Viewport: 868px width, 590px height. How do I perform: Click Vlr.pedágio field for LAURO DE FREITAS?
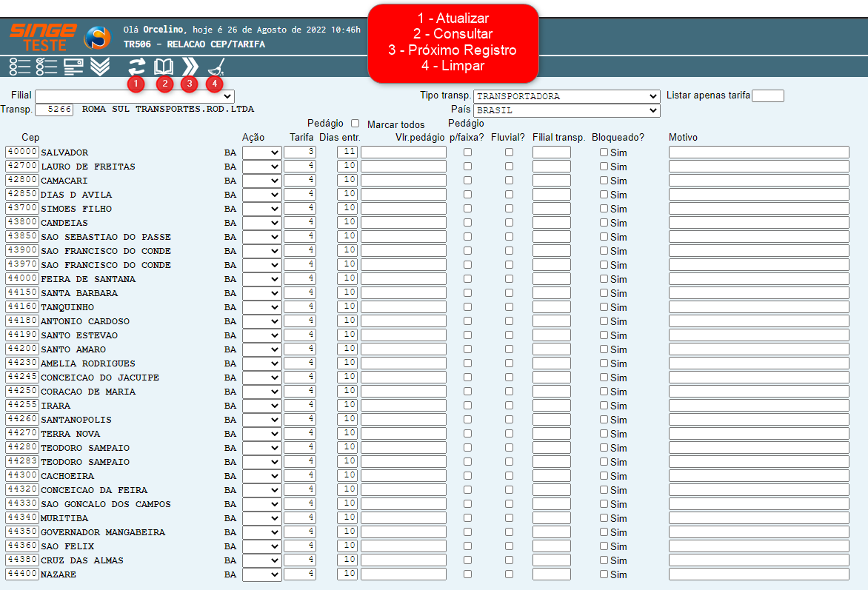point(404,166)
